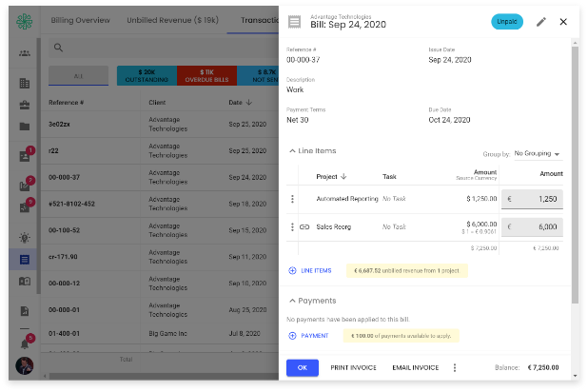Collapse the Line Items section
Viewport: 588px width, 392px height.
(x=292, y=151)
